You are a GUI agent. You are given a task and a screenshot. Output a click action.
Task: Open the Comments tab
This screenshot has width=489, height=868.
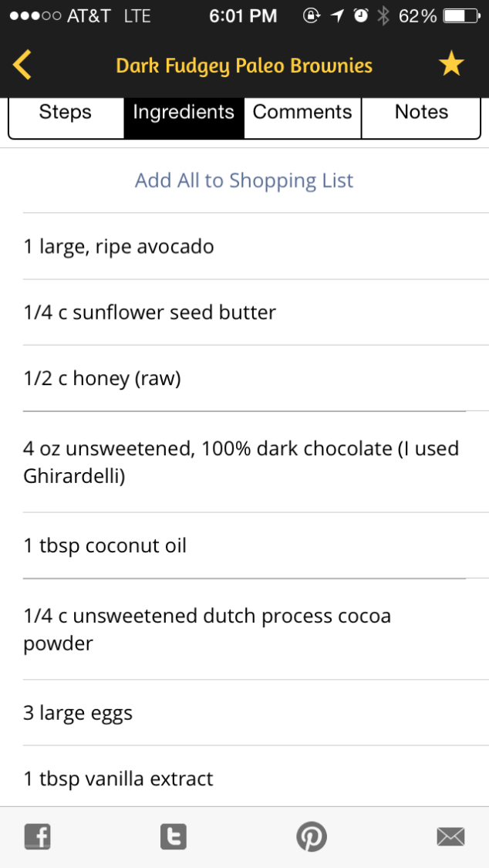pos(302,113)
